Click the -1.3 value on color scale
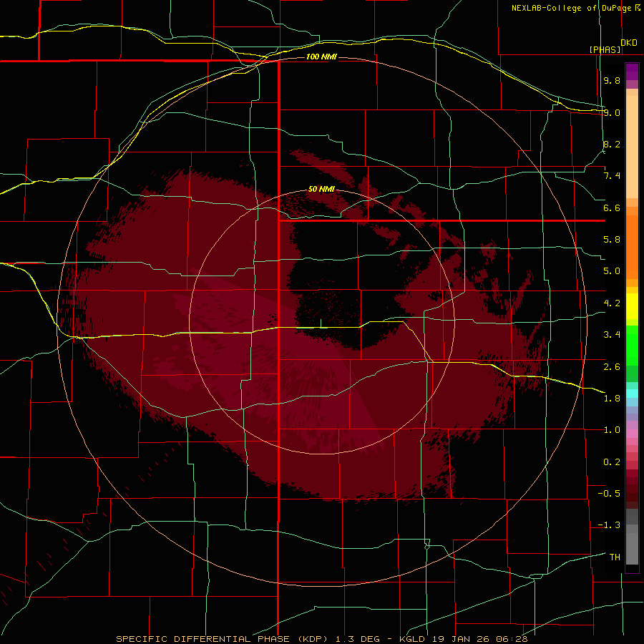Viewport: 644px width, 644px height. [609, 525]
